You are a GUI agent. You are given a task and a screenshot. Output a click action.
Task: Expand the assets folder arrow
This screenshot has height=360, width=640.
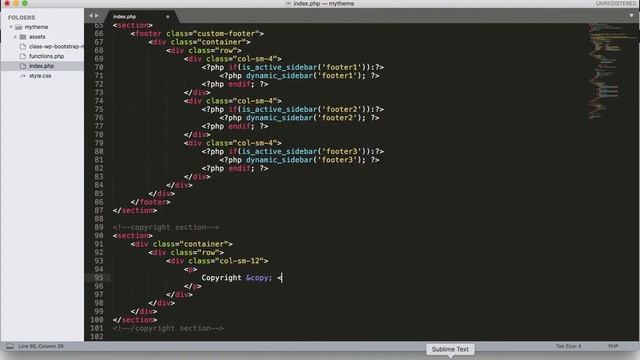pyautogui.click(x=15, y=37)
